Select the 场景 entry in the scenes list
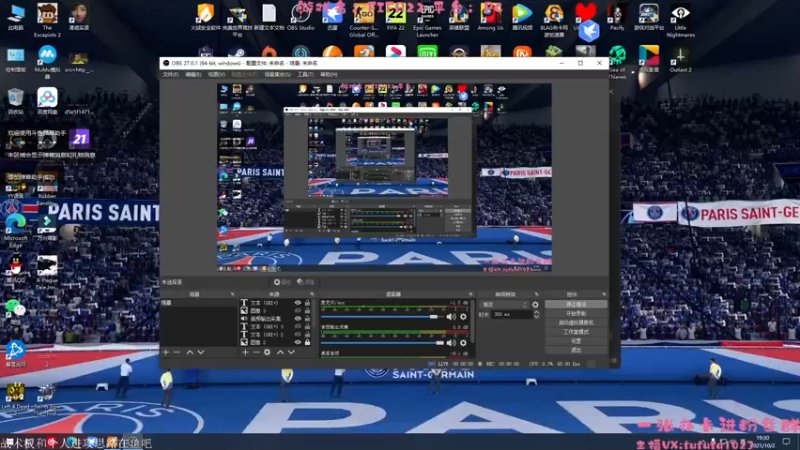Image resolution: width=800 pixels, height=450 pixels. [x=199, y=303]
